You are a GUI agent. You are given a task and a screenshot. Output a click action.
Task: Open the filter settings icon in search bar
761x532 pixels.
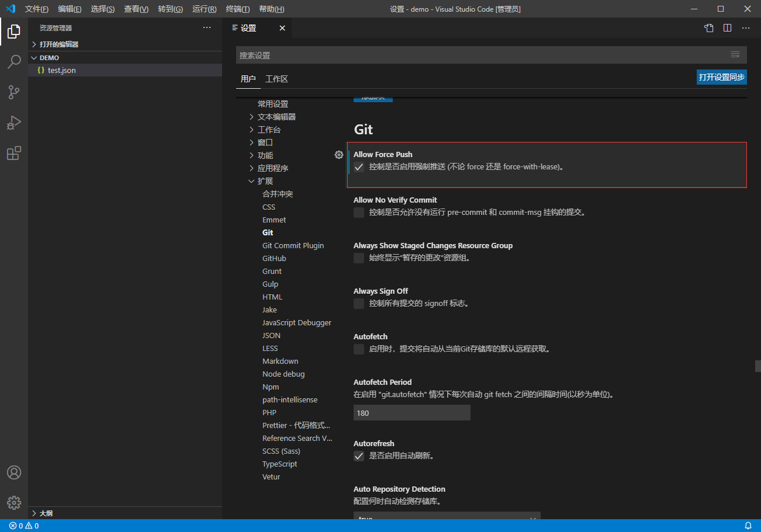tap(735, 54)
